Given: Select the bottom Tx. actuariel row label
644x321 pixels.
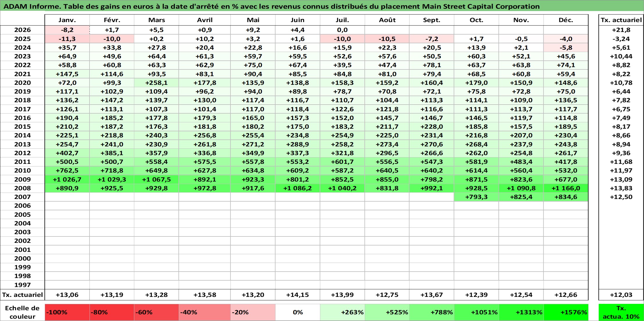Looking at the screenshot, I should (22, 295).
